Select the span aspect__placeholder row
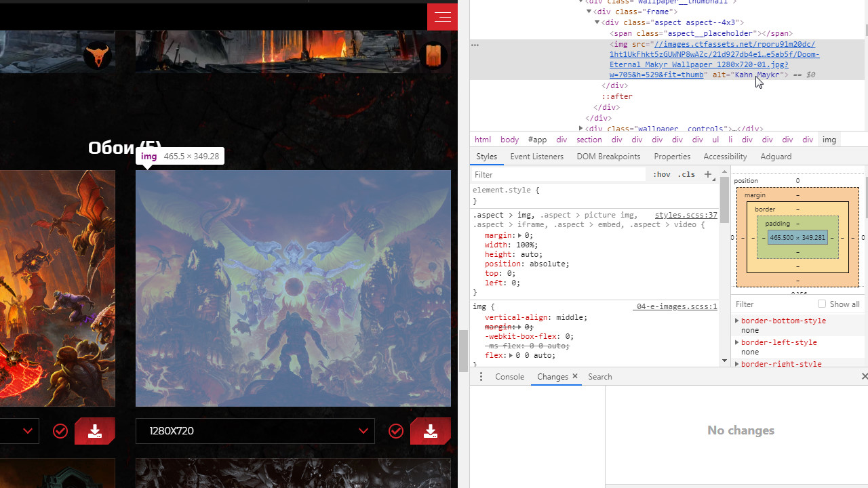868x488 pixels. pyautogui.click(x=701, y=33)
